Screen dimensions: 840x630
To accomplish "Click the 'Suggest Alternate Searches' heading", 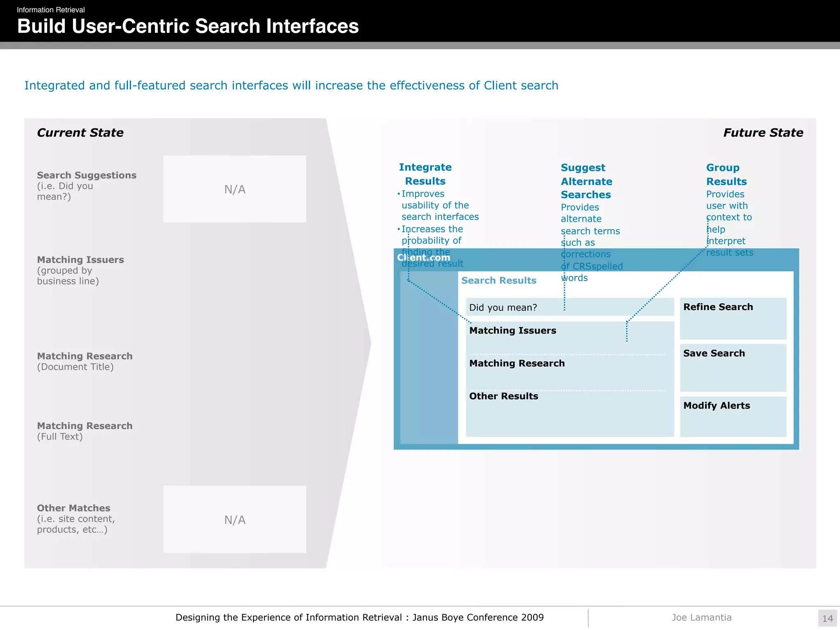I will pos(587,181).
